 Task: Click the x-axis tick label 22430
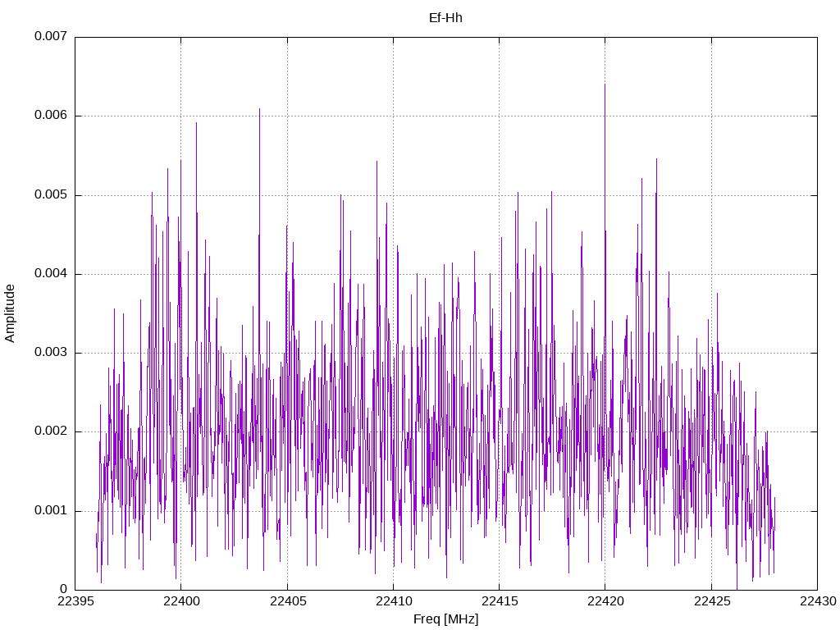pyautogui.click(x=818, y=601)
